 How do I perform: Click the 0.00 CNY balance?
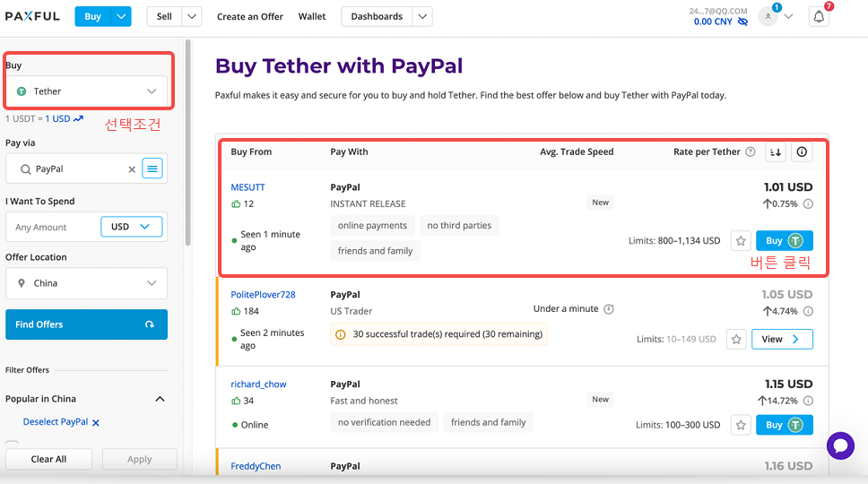pos(713,22)
